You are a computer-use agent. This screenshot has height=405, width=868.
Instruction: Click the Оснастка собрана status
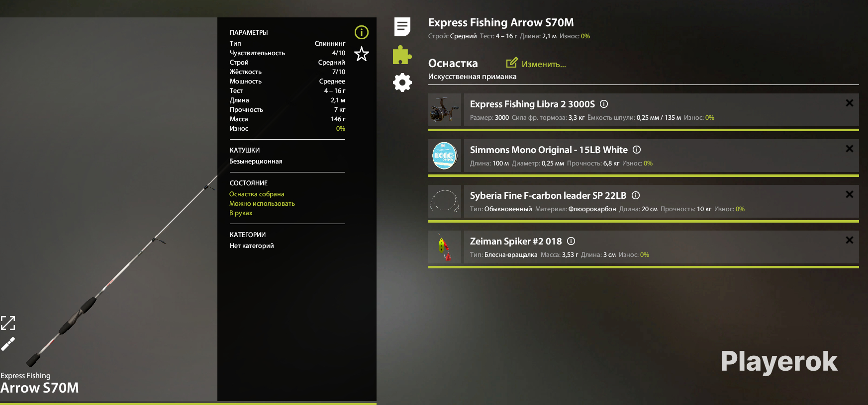click(x=257, y=194)
